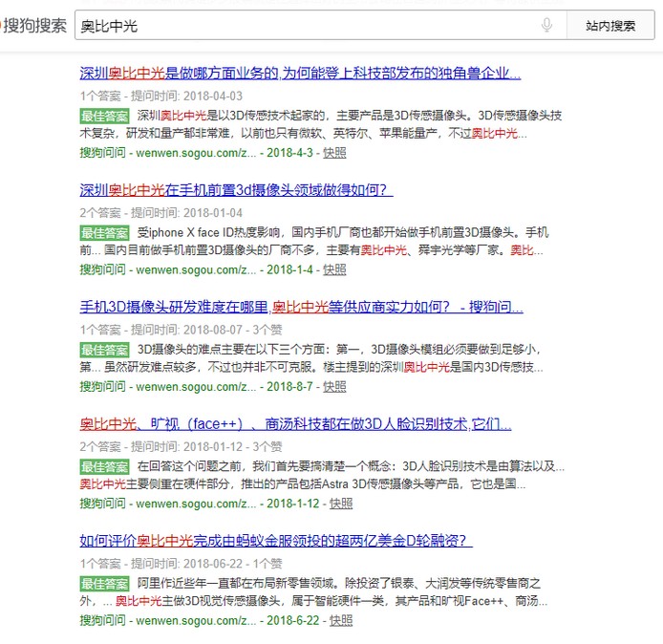Click 最佳答案 badge beside 深圳奥比中光是以3D传感技术起家的

point(104,116)
